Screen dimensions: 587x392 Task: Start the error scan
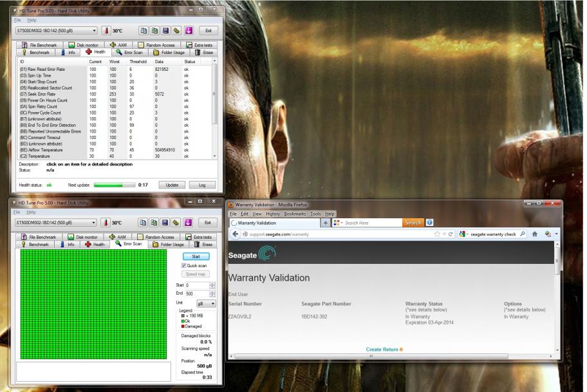(x=196, y=256)
